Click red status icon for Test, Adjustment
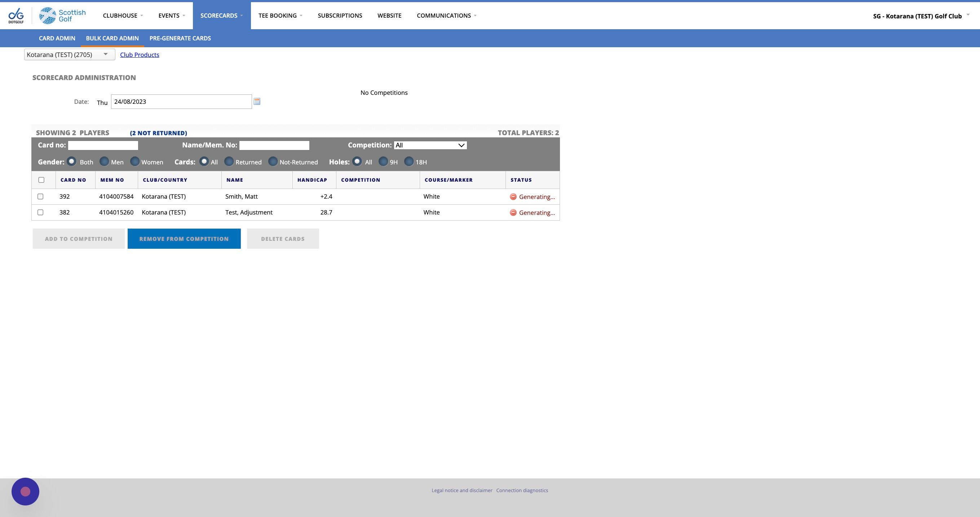The height and width of the screenshot is (517, 980). [513, 213]
